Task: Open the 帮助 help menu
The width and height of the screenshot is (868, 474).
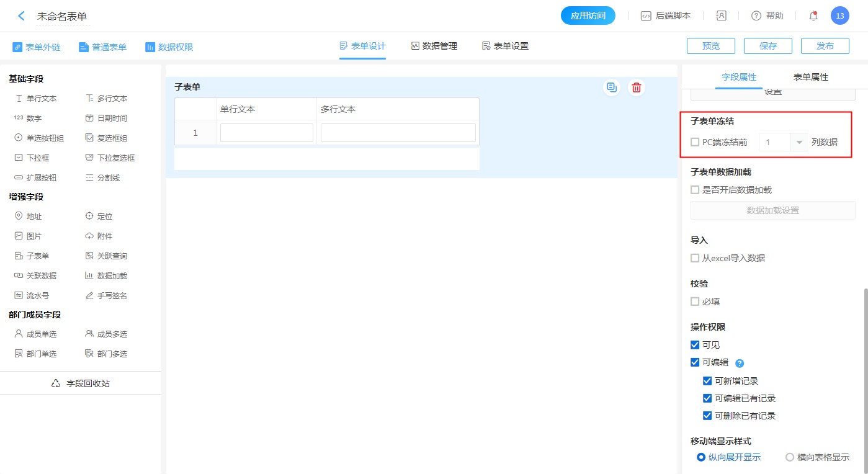Action: (x=767, y=16)
